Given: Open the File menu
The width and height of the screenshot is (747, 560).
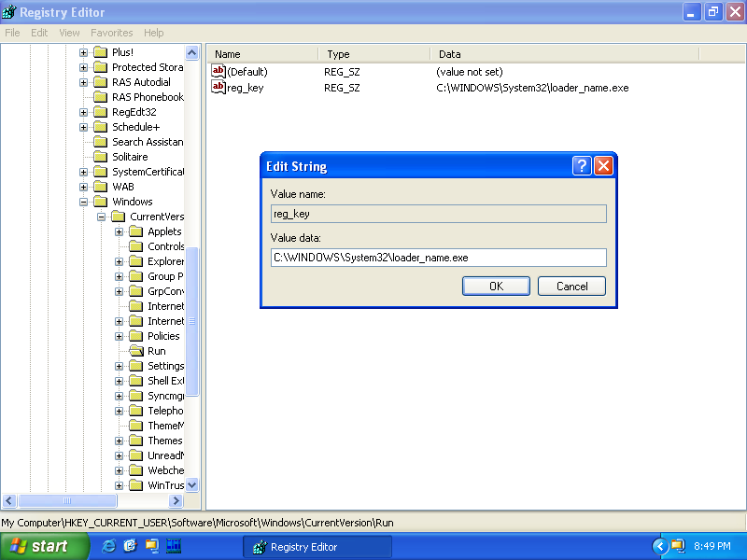Looking at the screenshot, I should tap(12, 33).
